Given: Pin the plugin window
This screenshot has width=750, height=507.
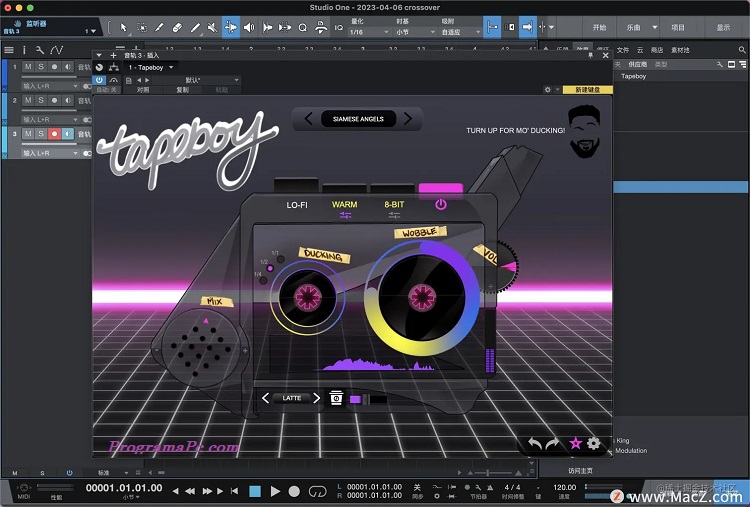Looking at the screenshot, I should pos(591,55).
